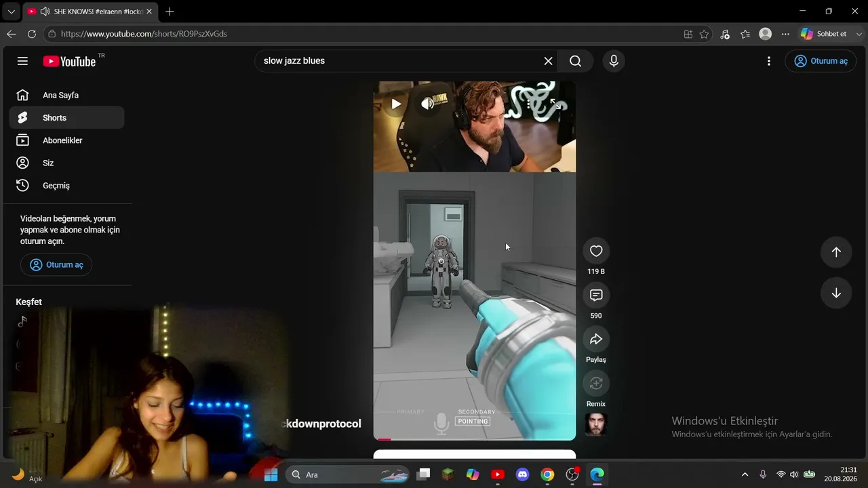Start voice search with the microphone
The height and width of the screenshot is (488, 868).
pos(614,61)
